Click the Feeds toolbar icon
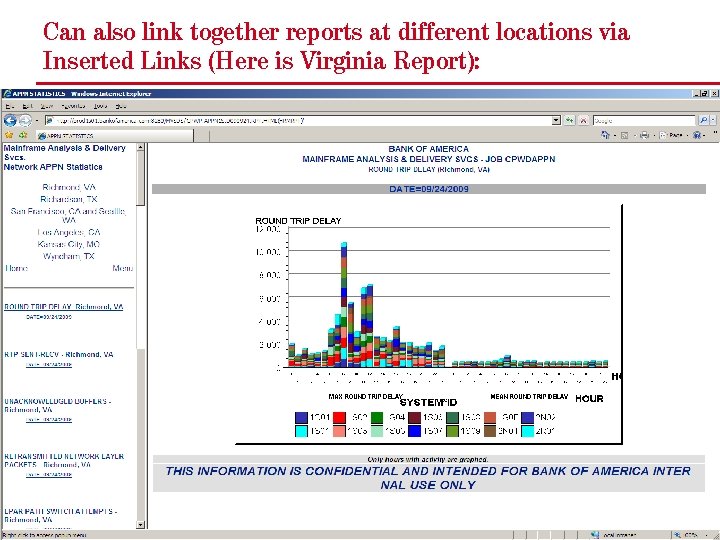The height and width of the screenshot is (540, 720). (624, 135)
